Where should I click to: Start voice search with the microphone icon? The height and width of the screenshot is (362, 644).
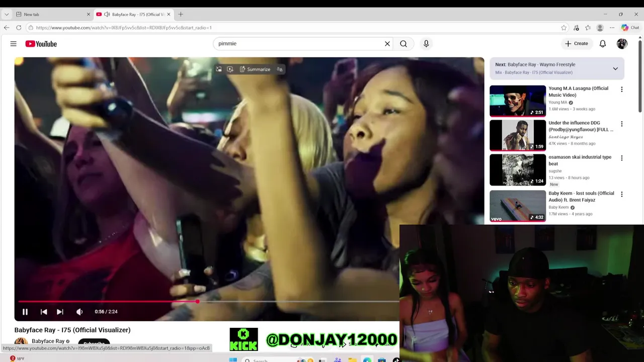426,44
